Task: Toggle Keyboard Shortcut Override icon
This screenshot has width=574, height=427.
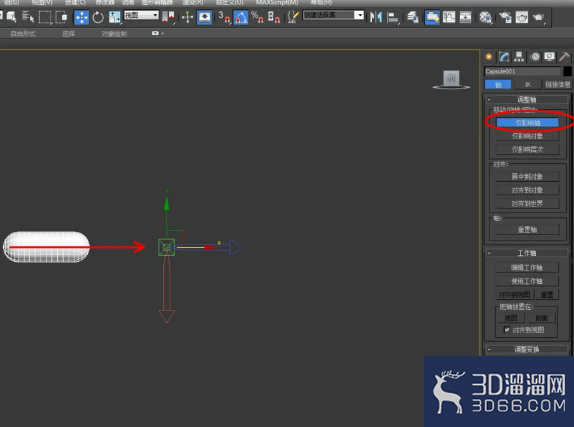Action: point(204,17)
